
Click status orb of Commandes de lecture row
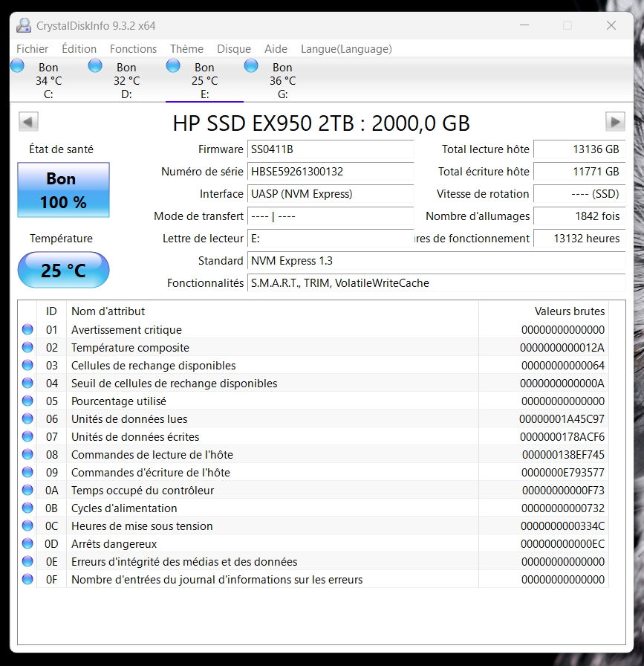tap(27, 454)
